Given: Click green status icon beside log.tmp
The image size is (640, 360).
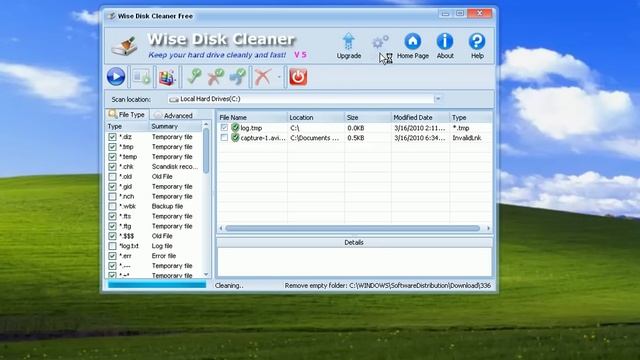Looking at the screenshot, I should coord(235,128).
